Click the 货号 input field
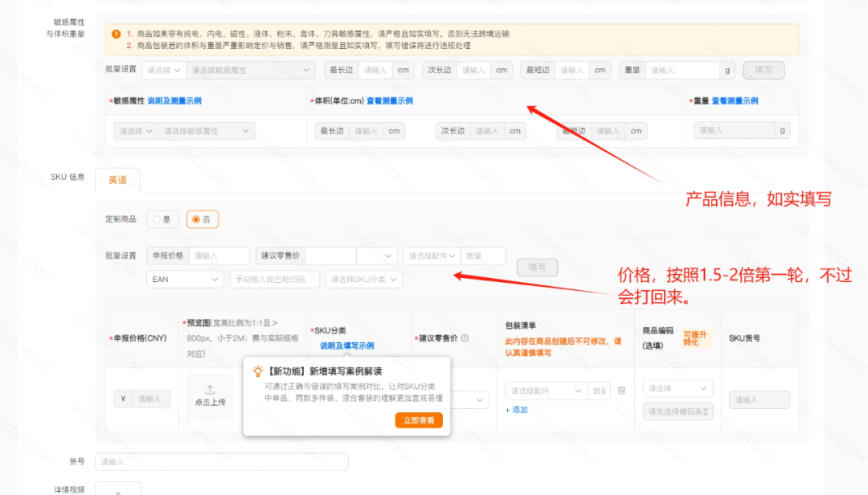Viewport: 868px width, 495px height. pos(225,461)
